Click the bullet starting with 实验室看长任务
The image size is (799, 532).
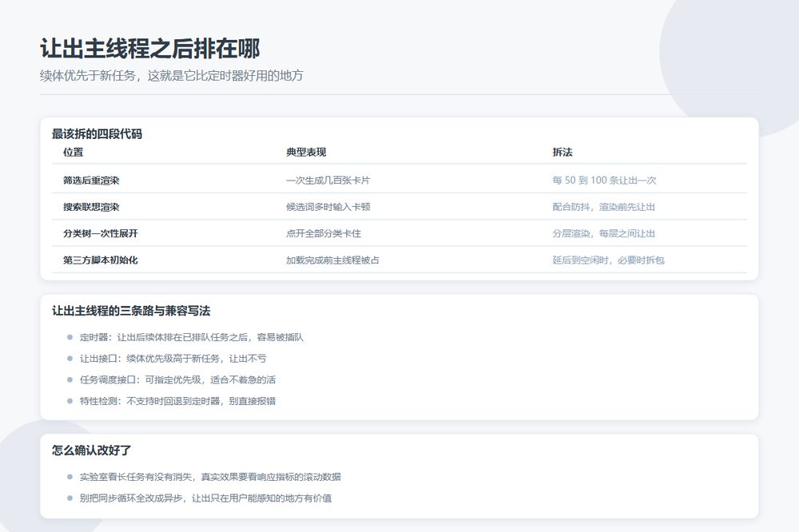[210, 476]
